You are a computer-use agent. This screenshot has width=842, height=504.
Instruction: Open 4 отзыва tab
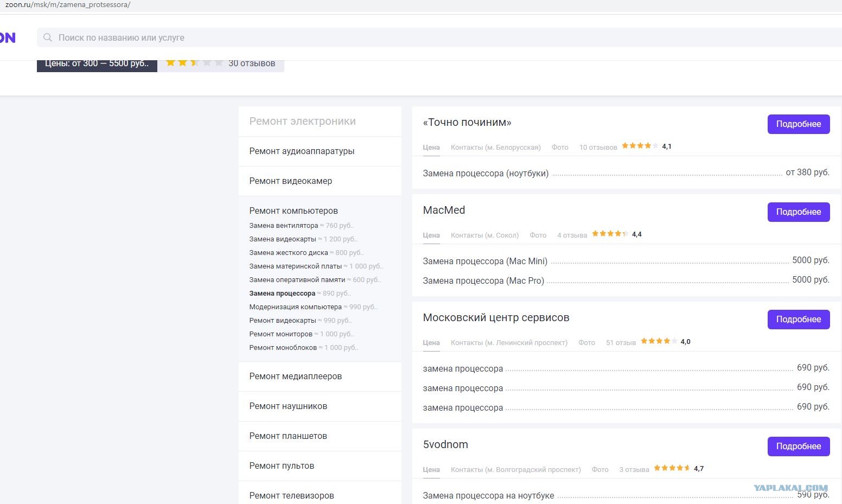[572, 235]
